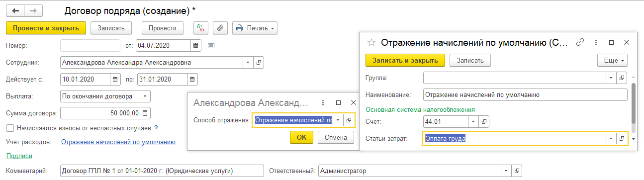
Task: Open calendar picker next to date 04.07.2020
Action: 196,46
